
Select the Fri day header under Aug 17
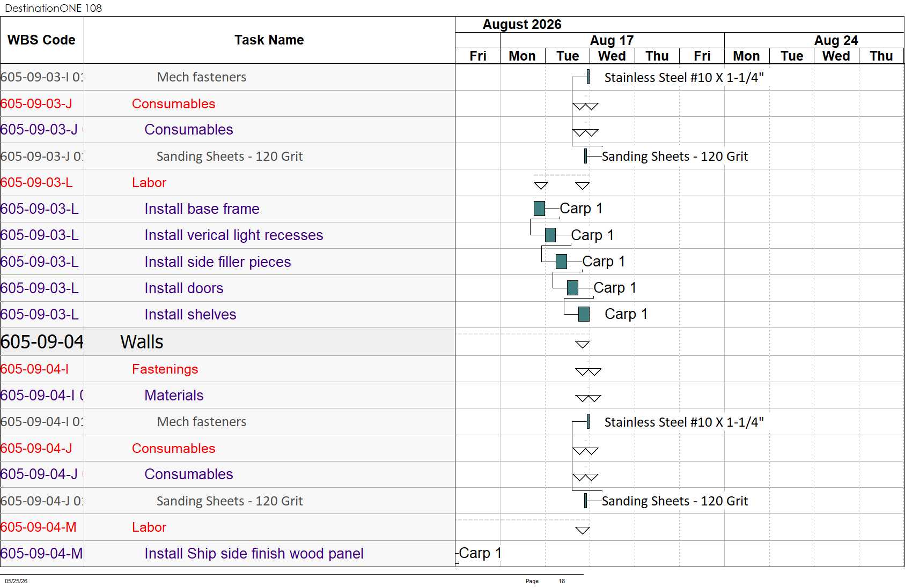pos(702,56)
